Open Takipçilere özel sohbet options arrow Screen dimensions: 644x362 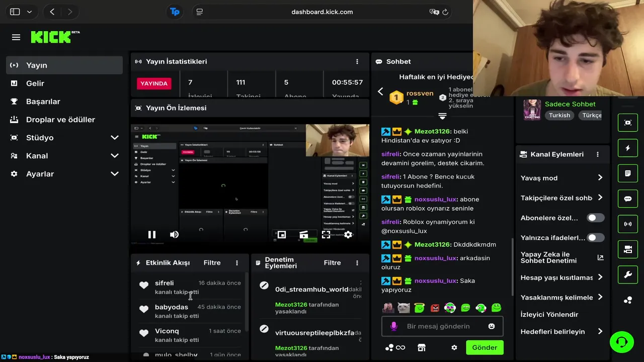click(x=600, y=198)
